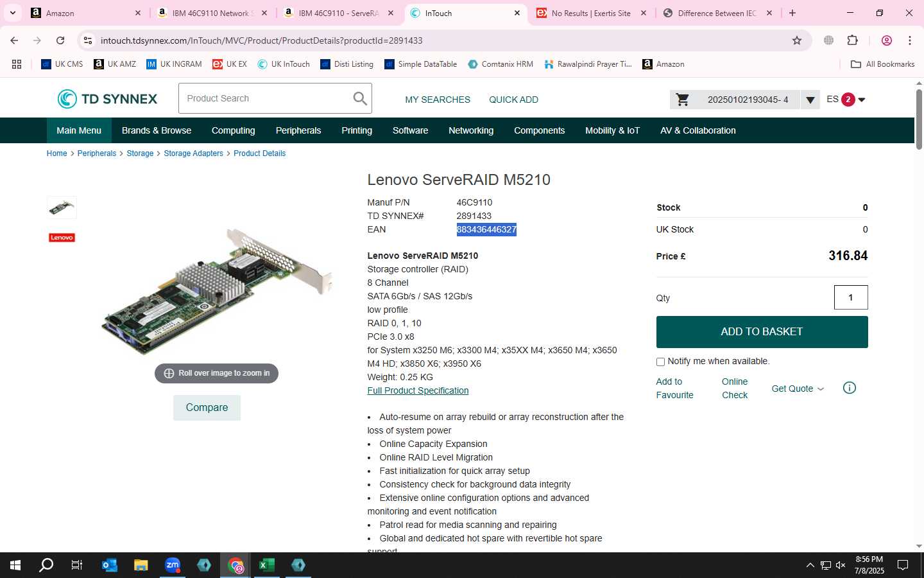Open QUICK ADD link
This screenshot has height=578, width=924.
[x=513, y=100]
